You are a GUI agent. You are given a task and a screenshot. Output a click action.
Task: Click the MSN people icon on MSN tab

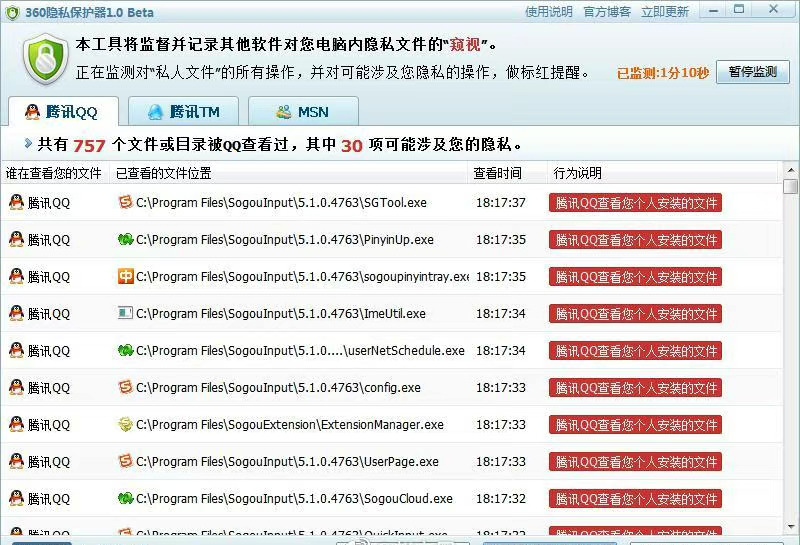tap(284, 112)
